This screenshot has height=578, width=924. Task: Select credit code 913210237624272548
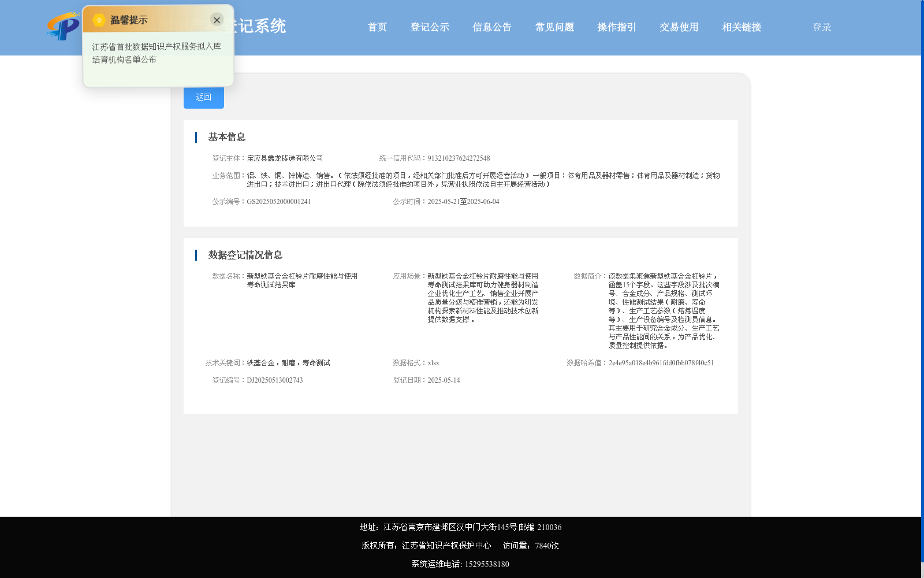pyautogui.click(x=459, y=158)
